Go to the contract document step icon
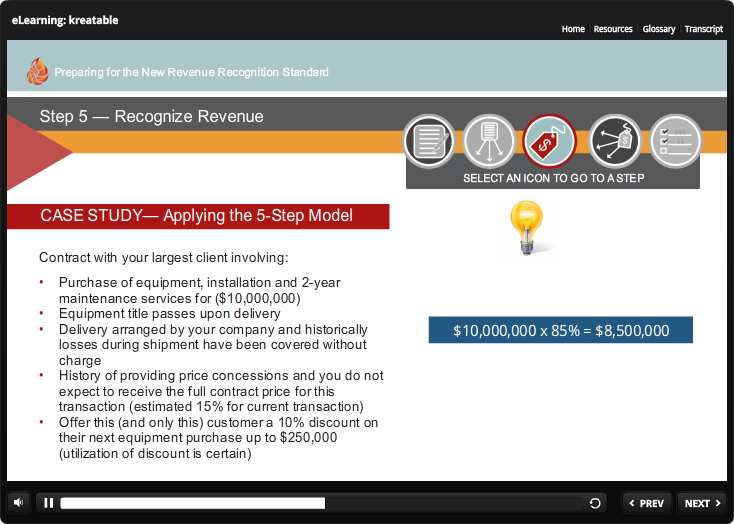The image size is (734, 524). pos(429,141)
